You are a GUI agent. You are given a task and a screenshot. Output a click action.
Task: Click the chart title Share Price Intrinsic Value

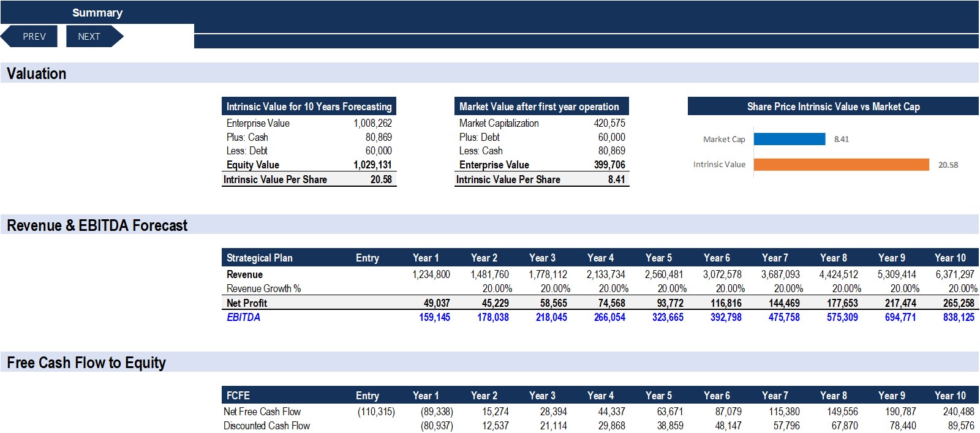833,107
